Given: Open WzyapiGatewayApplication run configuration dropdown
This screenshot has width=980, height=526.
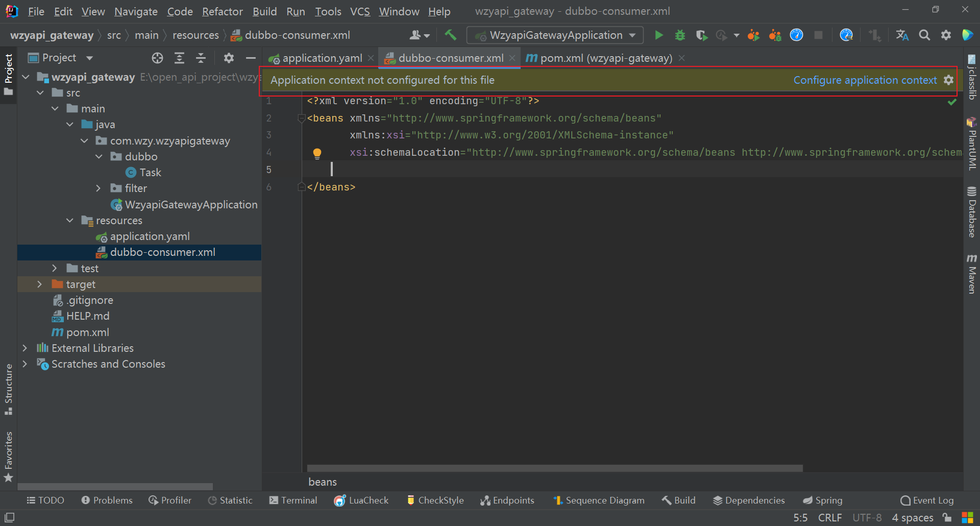Looking at the screenshot, I should (x=555, y=35).
